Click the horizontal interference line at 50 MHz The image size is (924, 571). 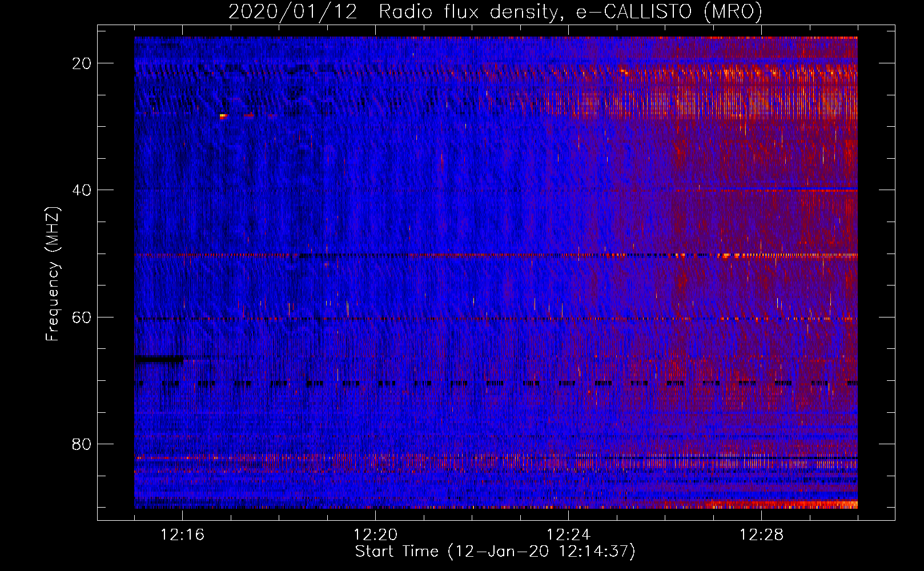click(x=457, y=255)
